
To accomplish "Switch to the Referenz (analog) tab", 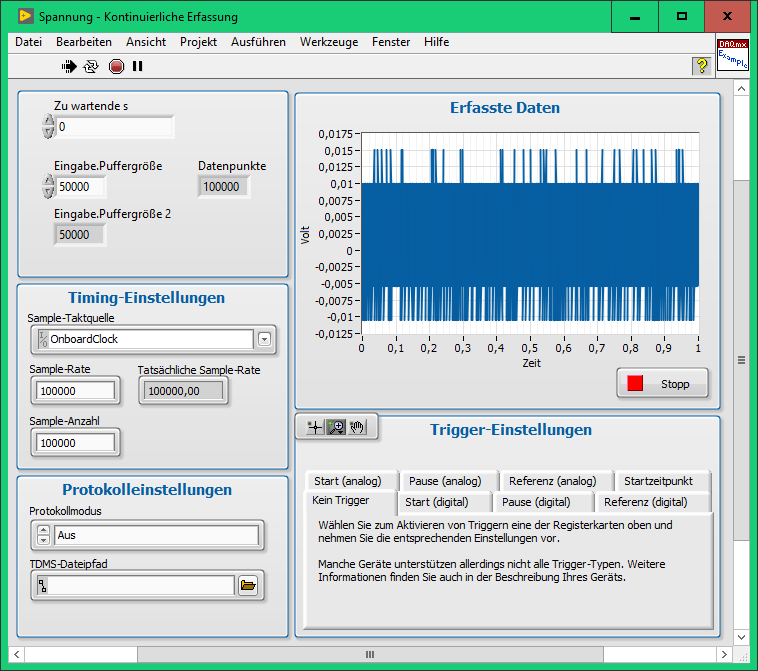I will click(x=552, y=481).
